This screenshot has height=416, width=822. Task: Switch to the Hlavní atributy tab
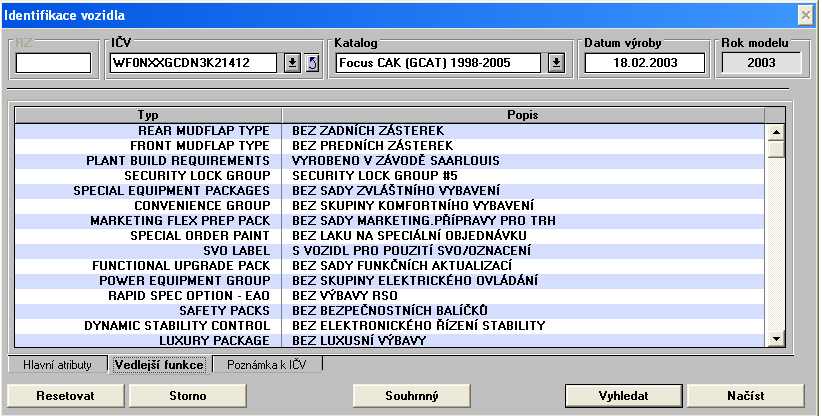click(58, 365)
